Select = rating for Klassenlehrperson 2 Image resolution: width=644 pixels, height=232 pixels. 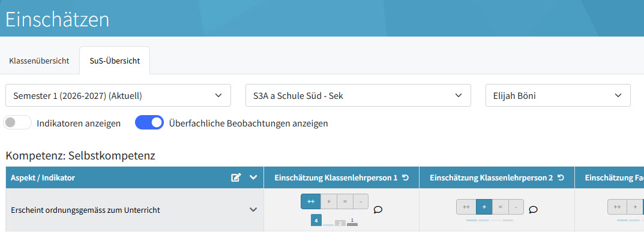(500, 207)
